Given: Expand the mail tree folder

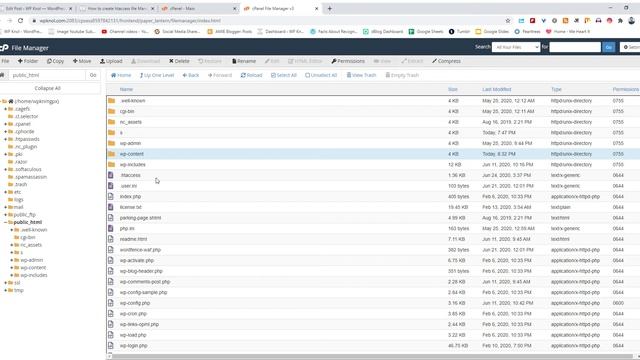Looking at the screenshot, I should (x=5, y=207).
